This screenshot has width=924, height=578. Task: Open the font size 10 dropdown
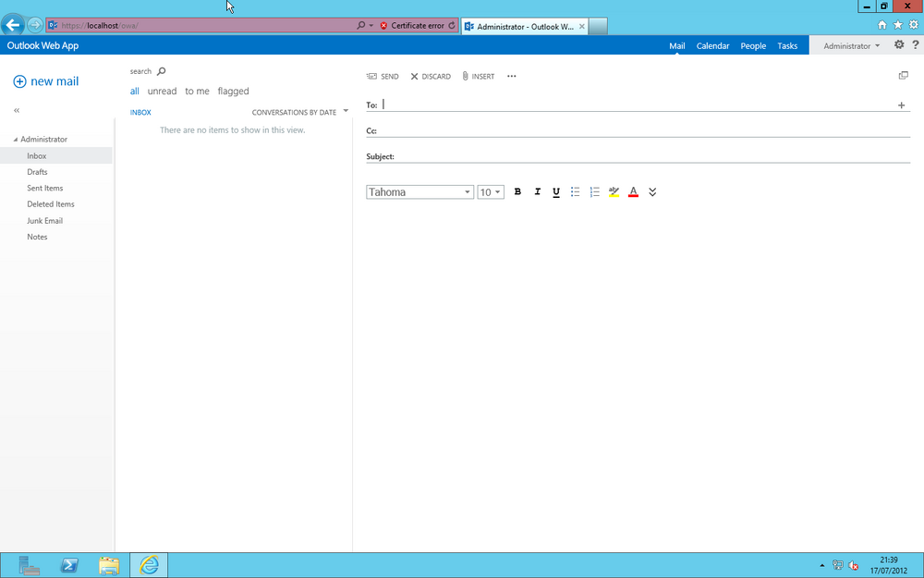tap(491, 192)
